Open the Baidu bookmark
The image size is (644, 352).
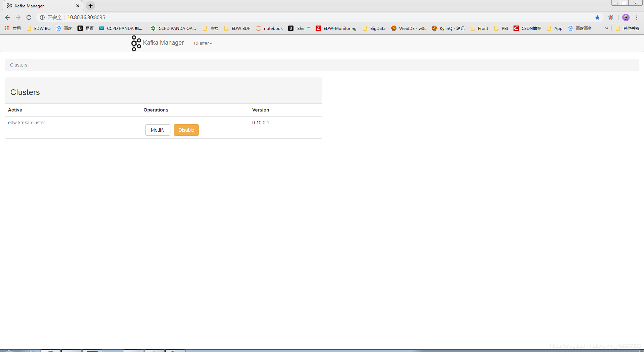[64, 28]
